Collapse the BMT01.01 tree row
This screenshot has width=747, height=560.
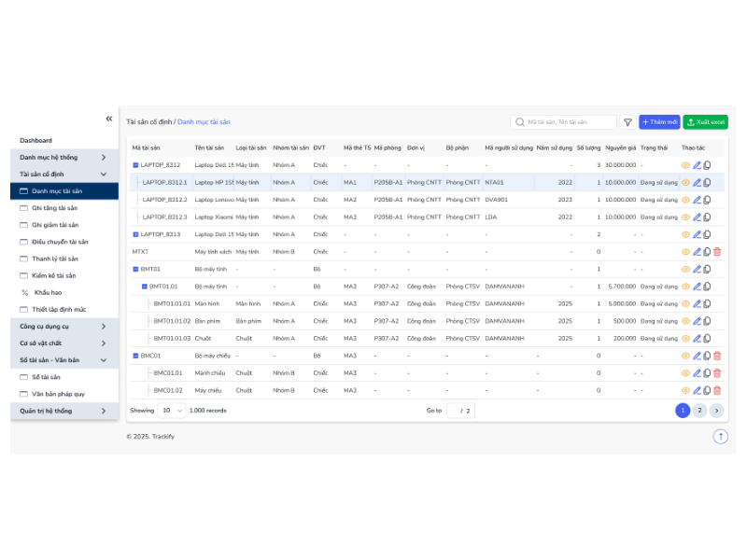click(x=145, y=287)
